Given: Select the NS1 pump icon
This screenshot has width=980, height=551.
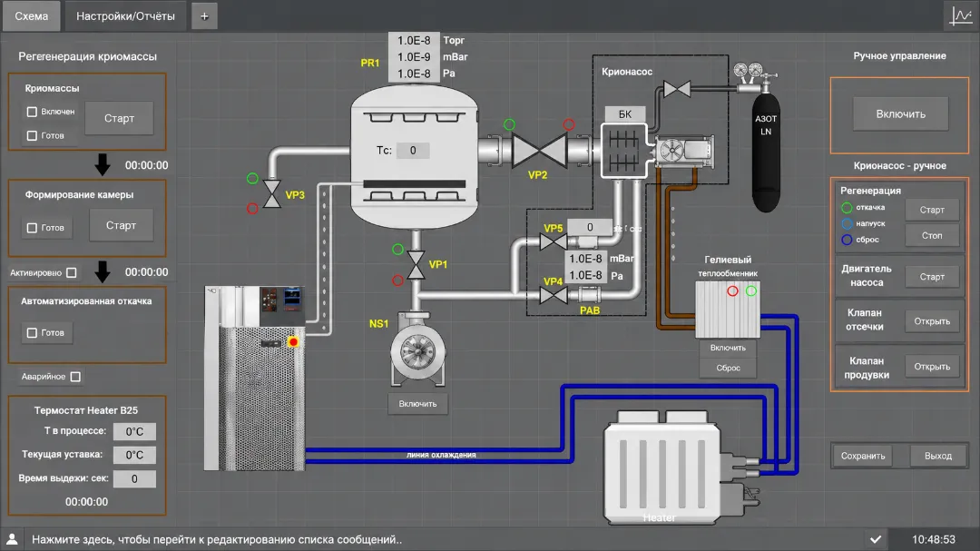Looking at the screenshot, I should click(418, 350).
